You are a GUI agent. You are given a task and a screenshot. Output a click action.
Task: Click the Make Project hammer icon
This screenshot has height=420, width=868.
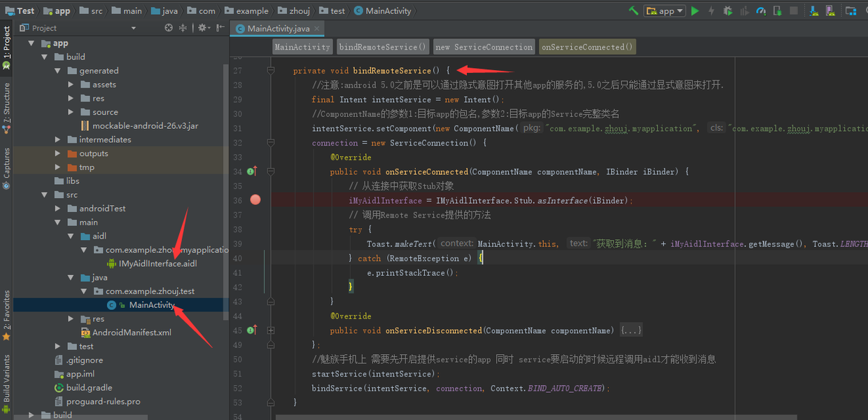pyautogui.click(x=633, y=10)
